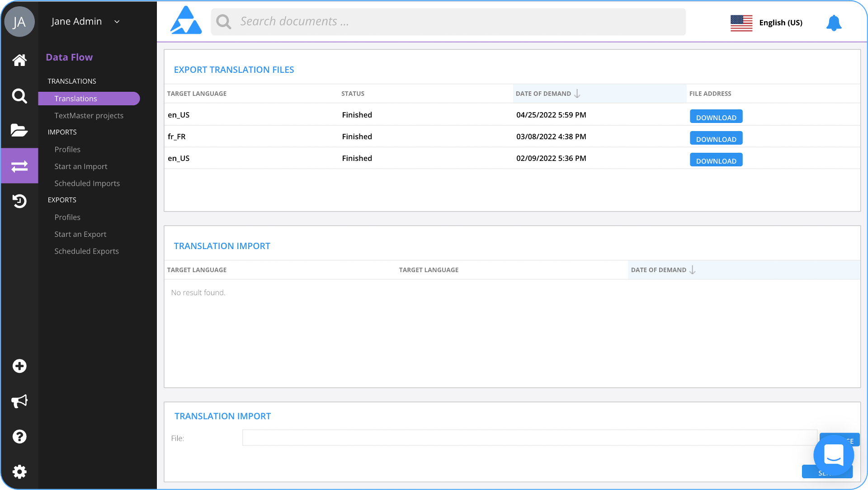Click the US flag language icon
This screenshot has width=868, height=490.
[x=741, y=23]
